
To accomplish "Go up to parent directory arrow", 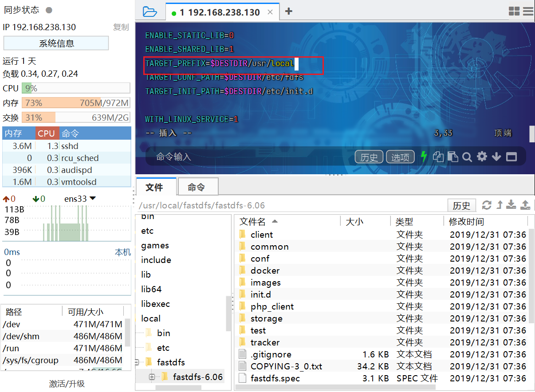I will click(x=500, y=205).
